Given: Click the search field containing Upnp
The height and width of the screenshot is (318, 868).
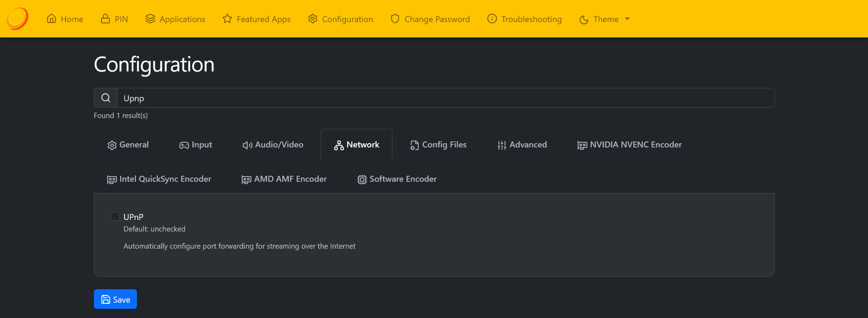Looking at the screenshot, I should tap(445, 98).
